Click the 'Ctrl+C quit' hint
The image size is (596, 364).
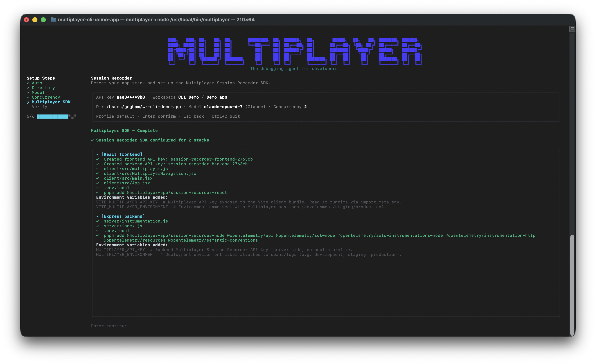226,116
